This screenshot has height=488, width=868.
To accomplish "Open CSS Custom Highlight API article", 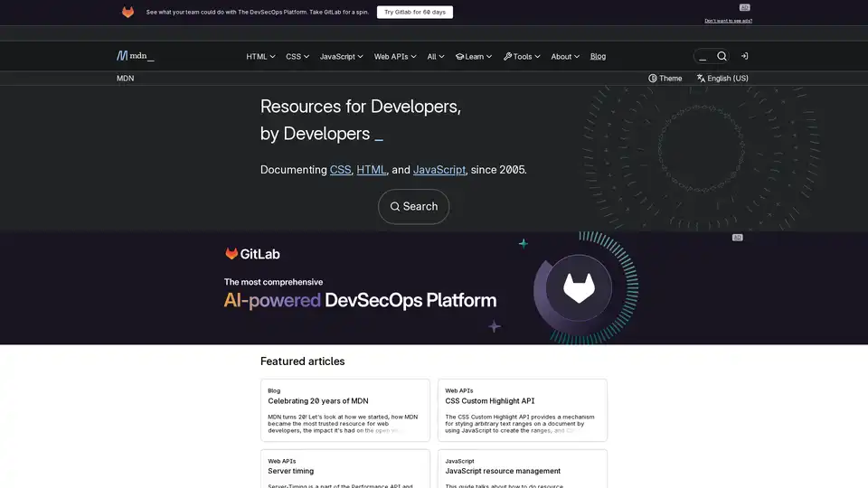I will pos(489,401).
